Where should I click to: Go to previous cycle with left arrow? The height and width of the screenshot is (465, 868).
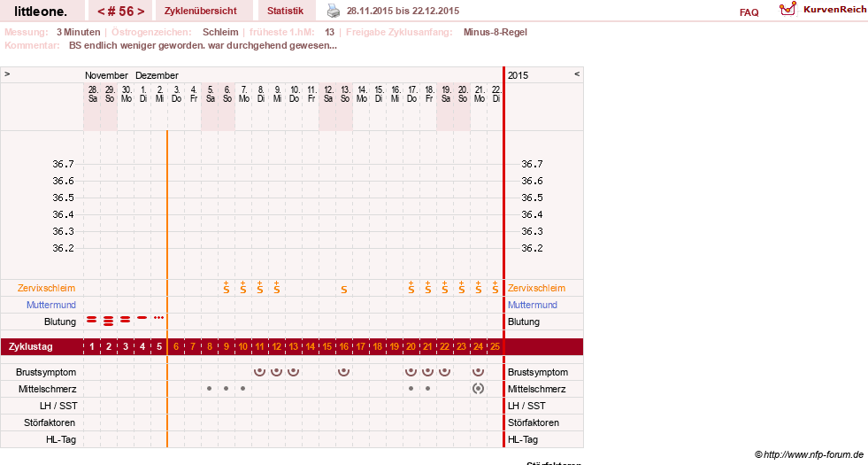pos(101,12)
